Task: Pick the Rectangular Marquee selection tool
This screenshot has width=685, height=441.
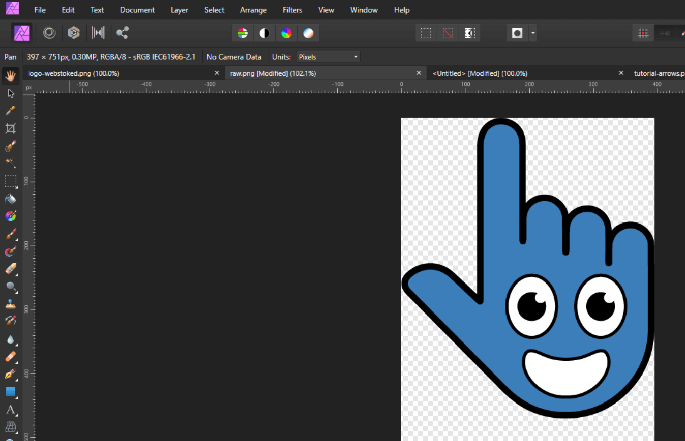Action: click(x=10, y=181)
